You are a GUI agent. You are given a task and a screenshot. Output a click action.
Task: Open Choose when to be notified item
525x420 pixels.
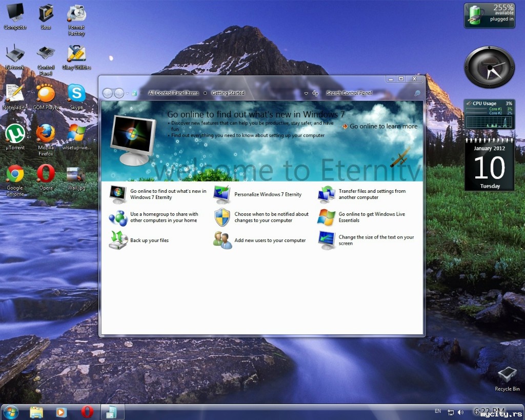coord(261,217)
